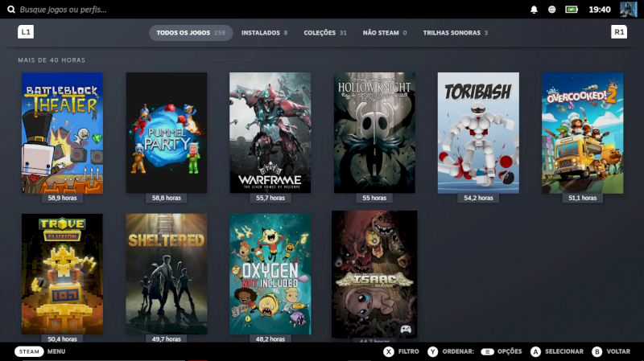The height and width of the screenshot is (361, 644).
Task: Click the 'Mais de 40 horas' section header
Action: pyautogui.click(x=52, y=59)
